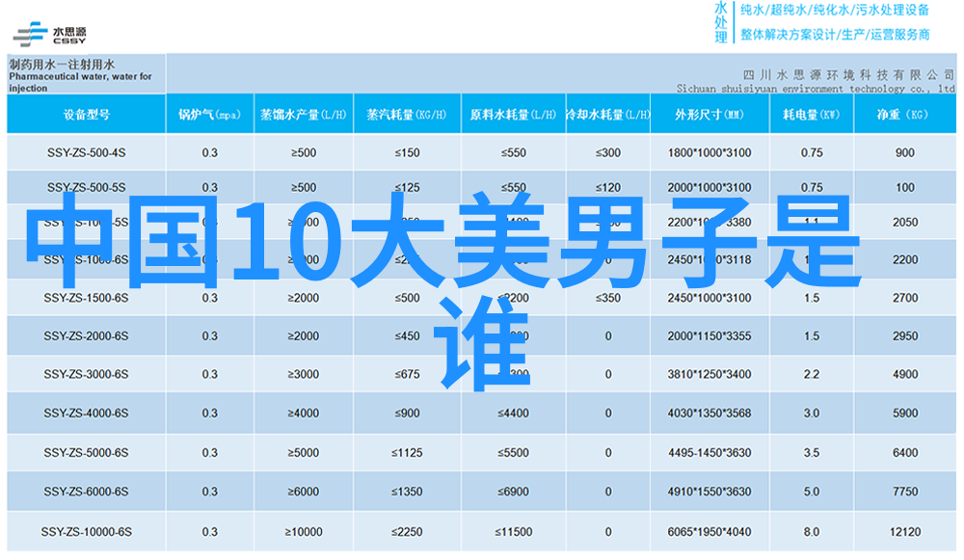Click steam consumption value ≤1350
The width and height of the screenshot is (964, 560).
point(407,492)
